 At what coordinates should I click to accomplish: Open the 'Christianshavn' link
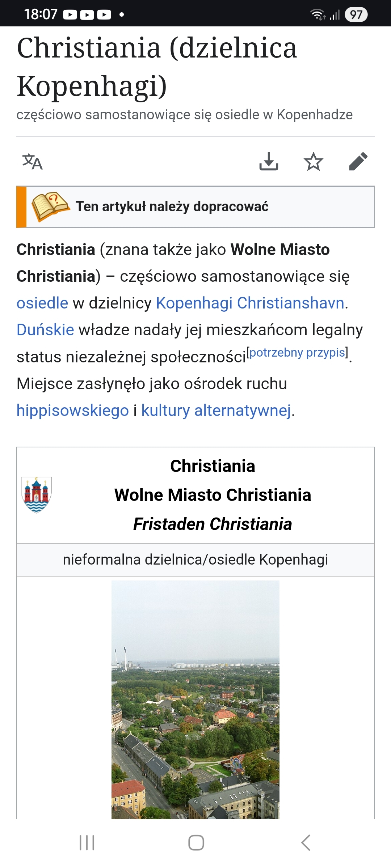(x=290, y=303)
